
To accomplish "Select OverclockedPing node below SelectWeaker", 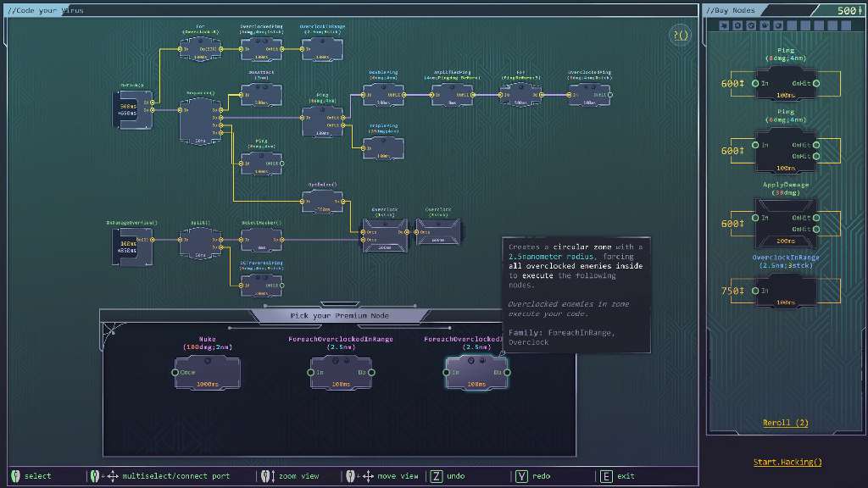I will click(261, 286).
